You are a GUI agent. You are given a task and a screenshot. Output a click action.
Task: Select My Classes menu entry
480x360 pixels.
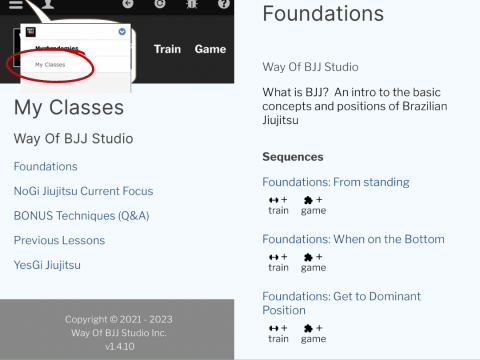[50, 65]
